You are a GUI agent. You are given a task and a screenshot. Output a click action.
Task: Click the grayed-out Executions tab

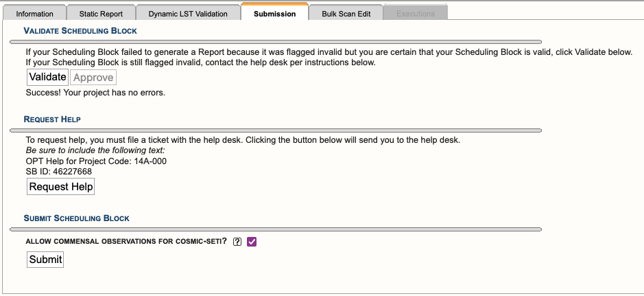point(416,14)
